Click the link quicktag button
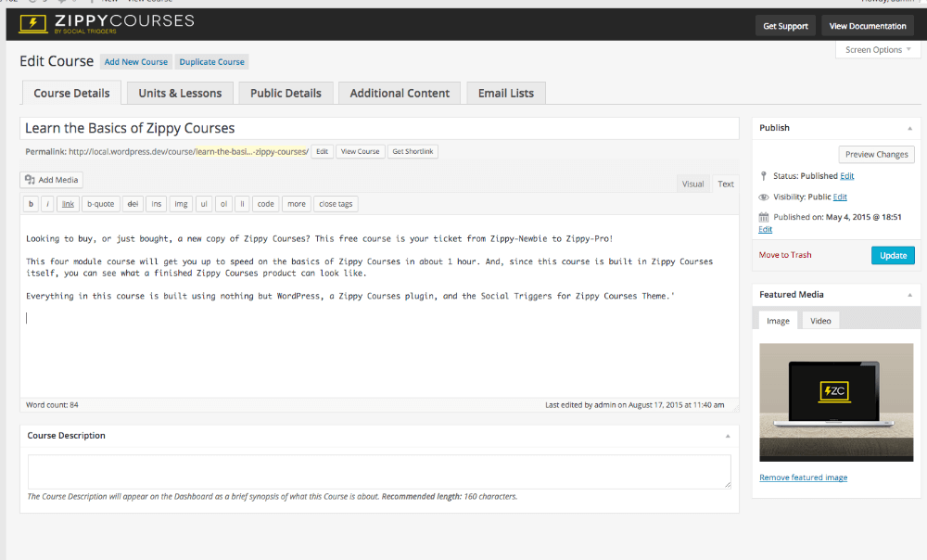Viewport: 927px width, 560px height. 68,204
